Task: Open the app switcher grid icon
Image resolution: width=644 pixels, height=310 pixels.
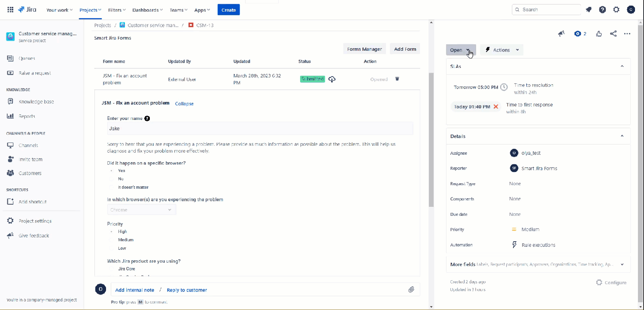Action: click(x=10, y=9)
